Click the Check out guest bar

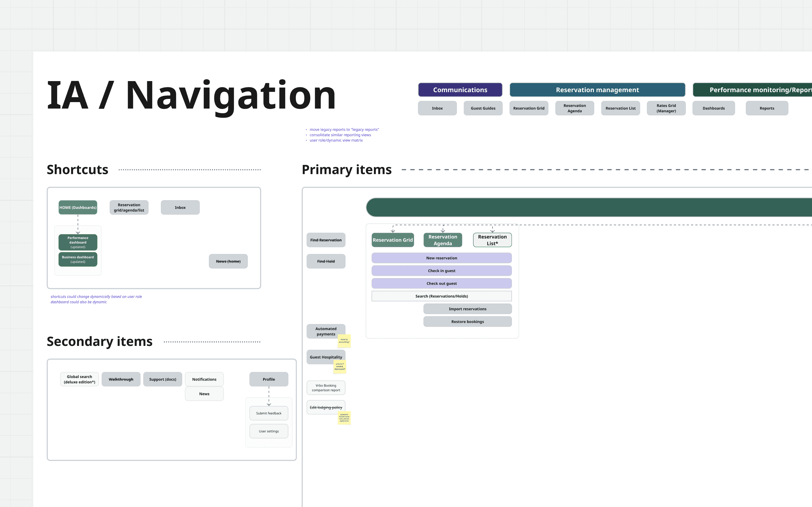tap(441, 283)
